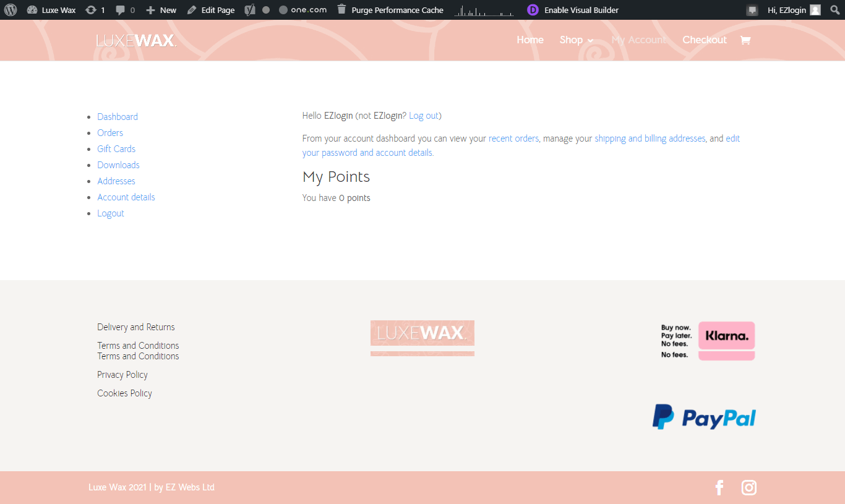Open the Facebook icon in the footer
The width and height of the screenshot is (845, 504).
(x=719, y=487)
